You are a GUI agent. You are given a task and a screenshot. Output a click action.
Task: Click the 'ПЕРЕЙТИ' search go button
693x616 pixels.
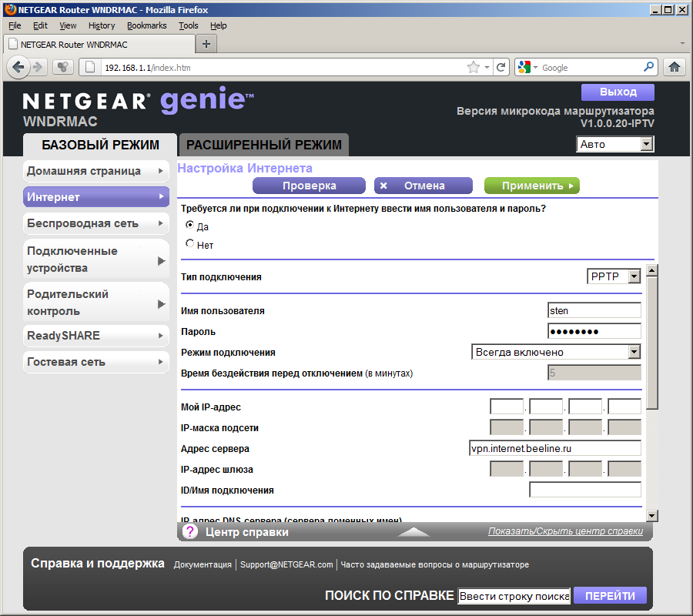[x=610, y=596]
